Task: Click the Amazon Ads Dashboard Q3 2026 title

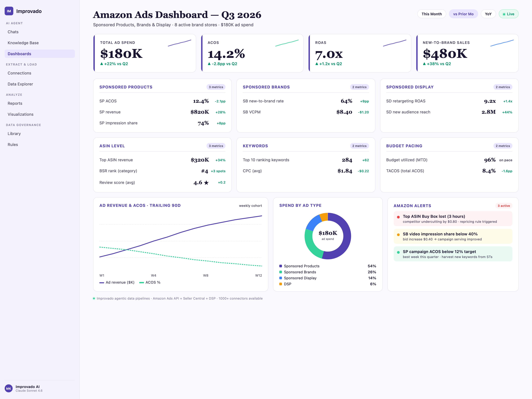Action: [177, 15]
